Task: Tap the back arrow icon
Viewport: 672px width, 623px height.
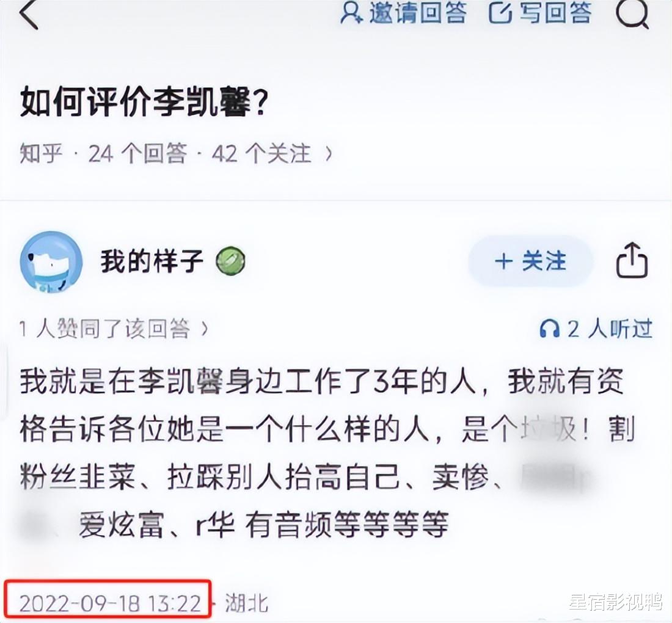Action: (x=29, y=14)
